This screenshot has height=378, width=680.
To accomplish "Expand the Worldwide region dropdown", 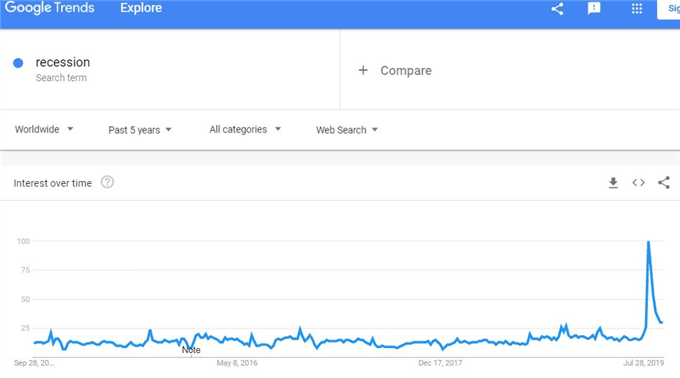I will coord(44,129).
